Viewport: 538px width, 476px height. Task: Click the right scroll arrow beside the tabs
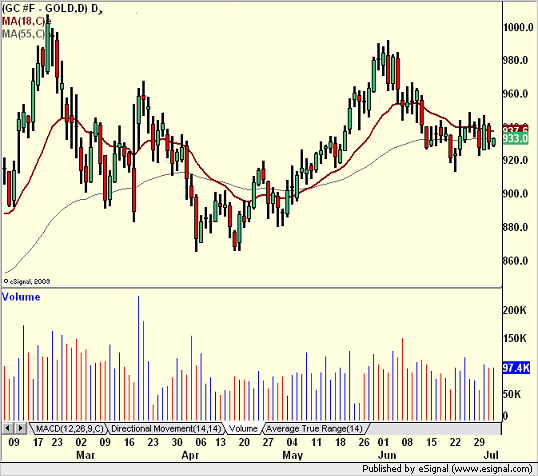coord(20,428)
